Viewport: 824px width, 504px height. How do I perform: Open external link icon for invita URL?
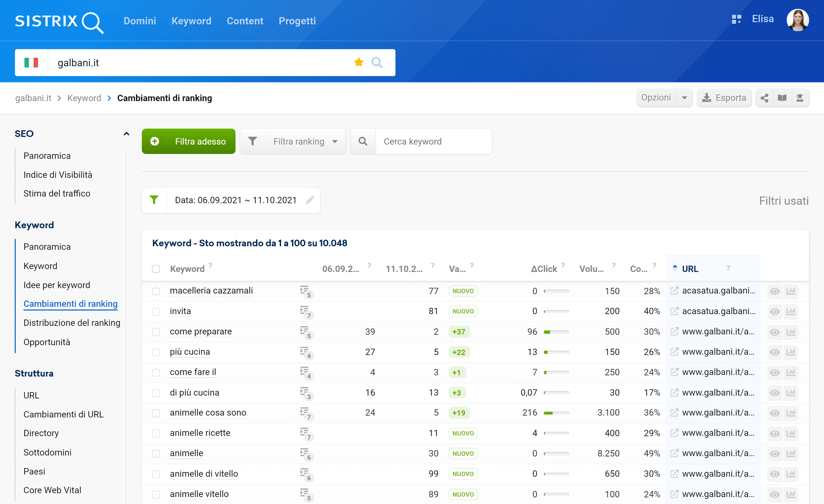(674, 311)
